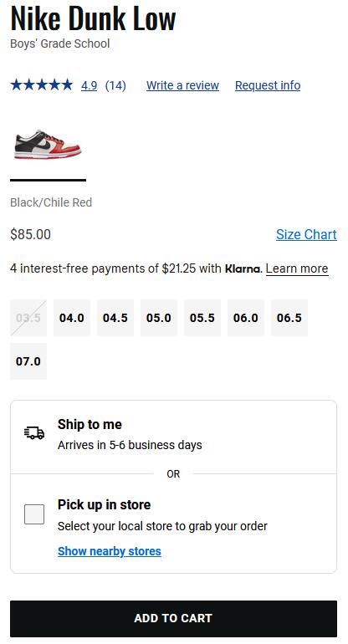Select size 06.0
The height and width of the screenshot is (644, 348).
point(246,318)
